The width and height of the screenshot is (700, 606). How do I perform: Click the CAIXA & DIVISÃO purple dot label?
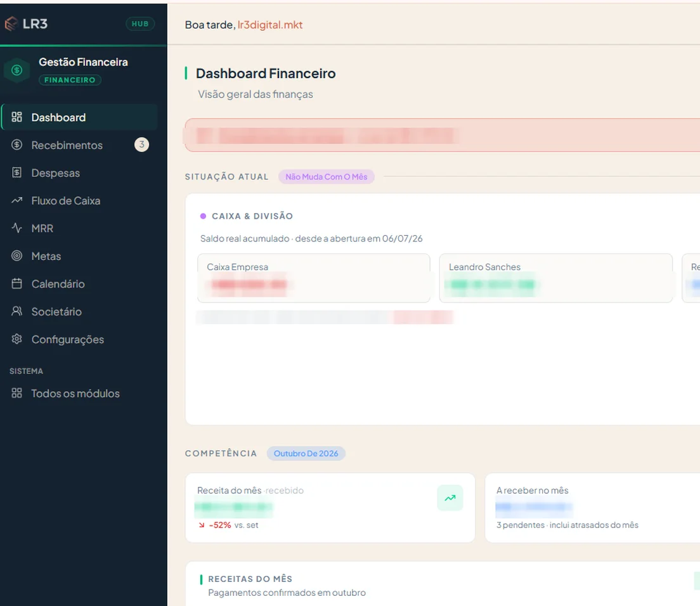click(247, 216)
